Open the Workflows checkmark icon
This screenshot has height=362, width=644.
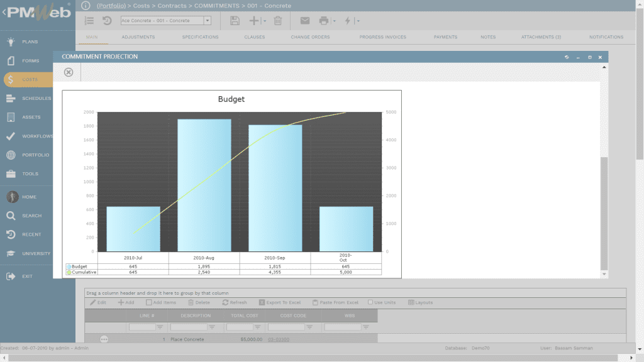pos(11,136)
